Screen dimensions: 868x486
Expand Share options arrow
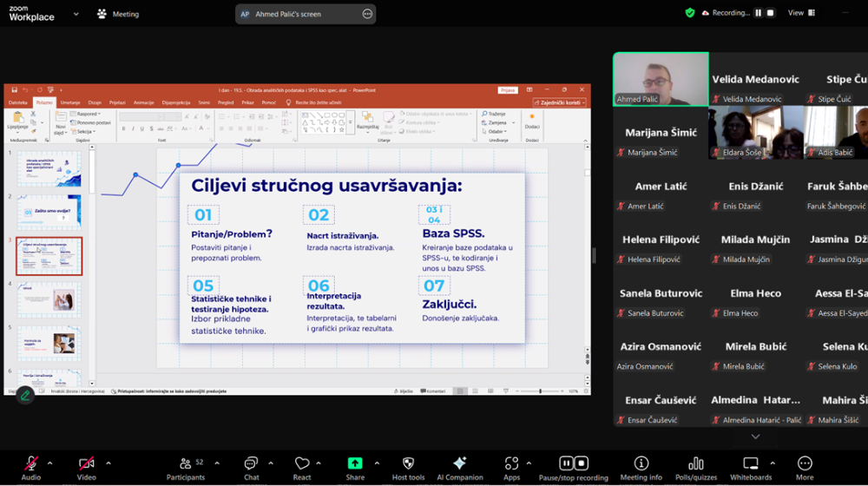pos(377,463)
